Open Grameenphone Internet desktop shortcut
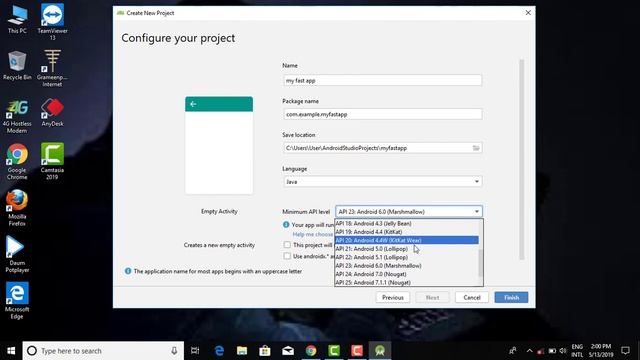 click(52, 68)
